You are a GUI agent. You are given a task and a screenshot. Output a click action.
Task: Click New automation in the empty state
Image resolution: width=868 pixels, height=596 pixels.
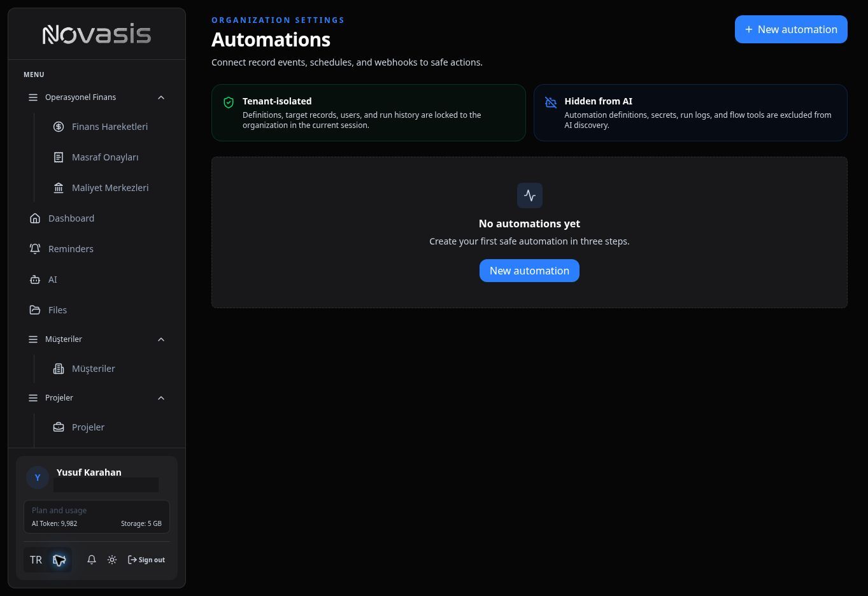pyautogui.click(x=529, y=271)
